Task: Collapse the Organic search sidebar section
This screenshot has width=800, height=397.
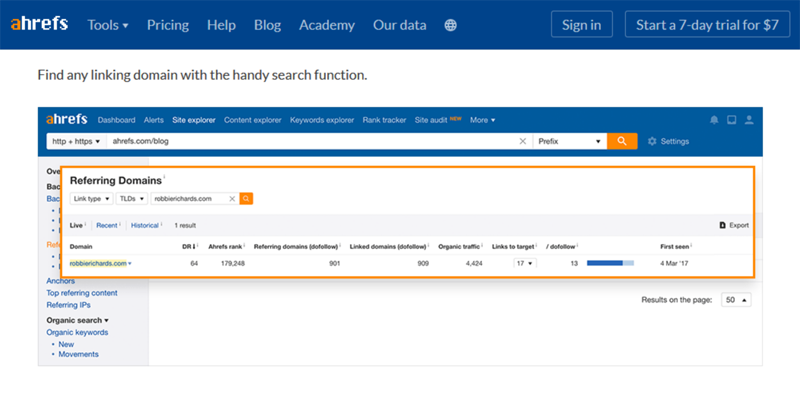Action: coord(78,320)
